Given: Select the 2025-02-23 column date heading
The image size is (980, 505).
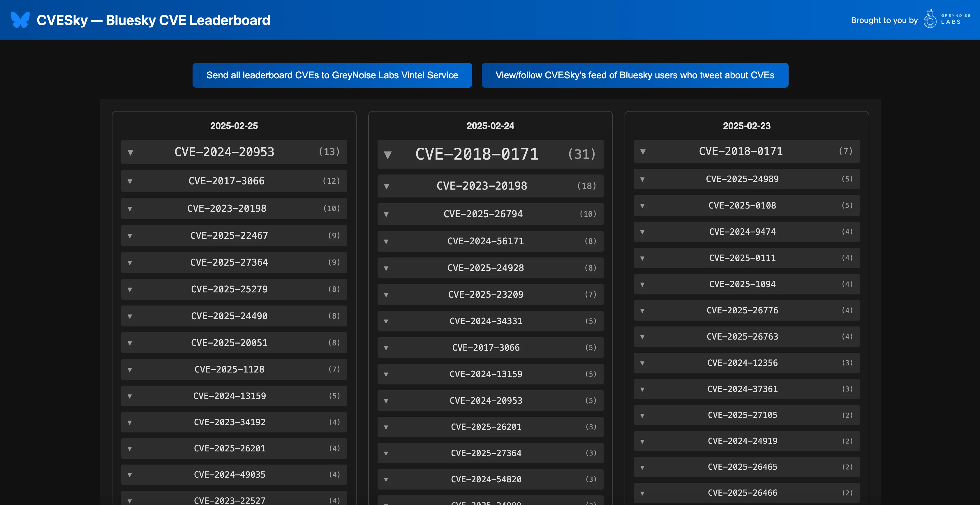Looking at the screenshot, I should pyautogui.click(x=747, y=126).
